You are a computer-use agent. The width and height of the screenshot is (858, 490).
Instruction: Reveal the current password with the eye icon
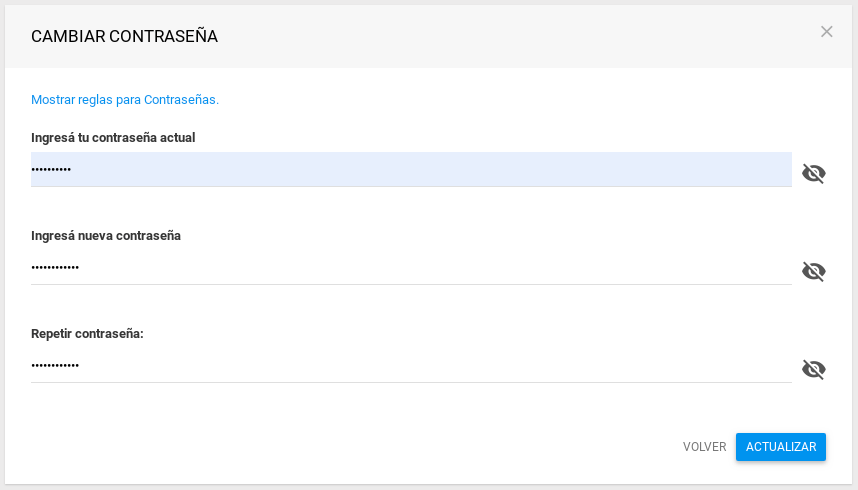[x=814, y=174]
